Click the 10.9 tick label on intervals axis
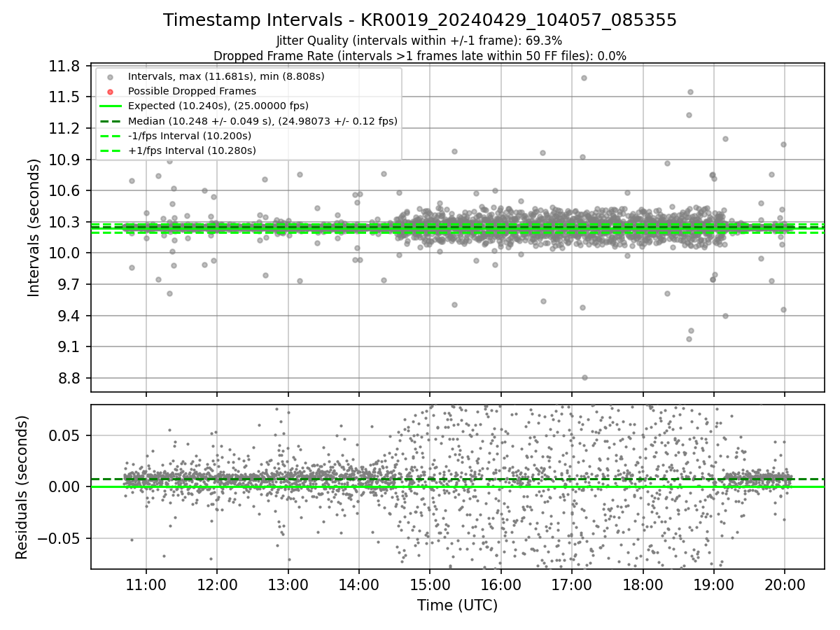This screenshot has height=630, width=840. pos(64,160)
